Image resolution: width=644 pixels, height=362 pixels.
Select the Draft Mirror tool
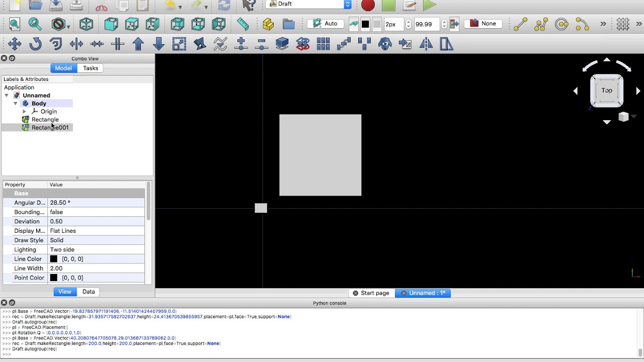pyautogui.click(x=426, y=44)
